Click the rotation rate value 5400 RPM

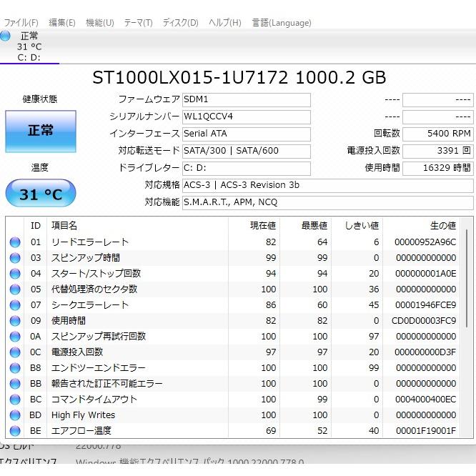[x=437, y=134]
